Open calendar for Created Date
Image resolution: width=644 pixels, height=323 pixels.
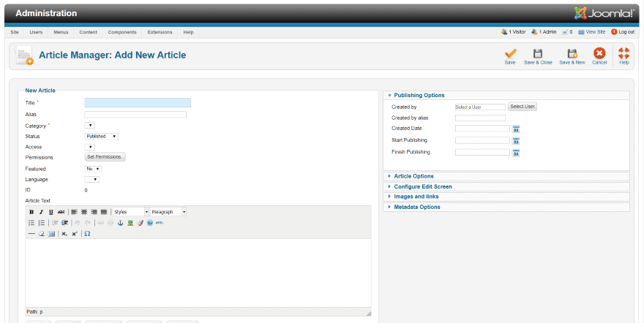[516, 129]
